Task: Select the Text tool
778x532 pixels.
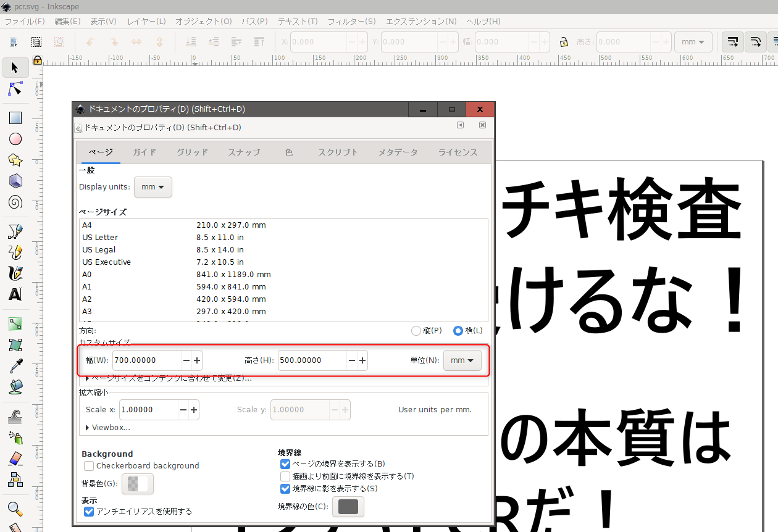Action: tap(15, 294)
